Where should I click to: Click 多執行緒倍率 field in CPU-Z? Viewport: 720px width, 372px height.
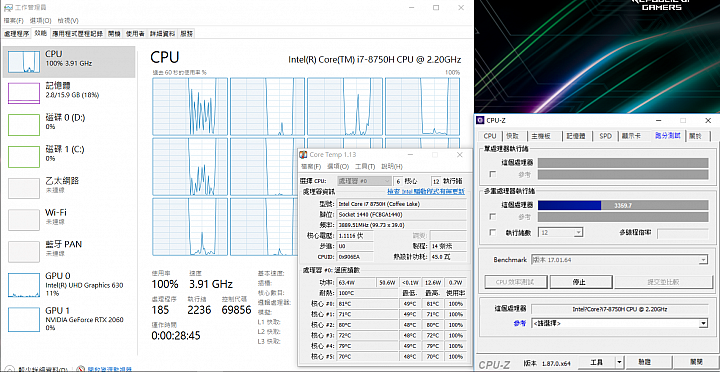(682, 233)
